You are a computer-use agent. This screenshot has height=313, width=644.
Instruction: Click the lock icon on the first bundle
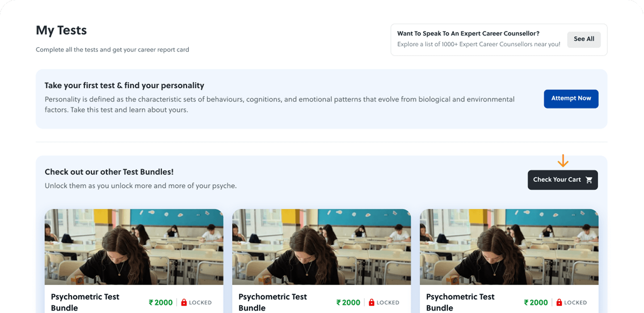pos(184,302)
